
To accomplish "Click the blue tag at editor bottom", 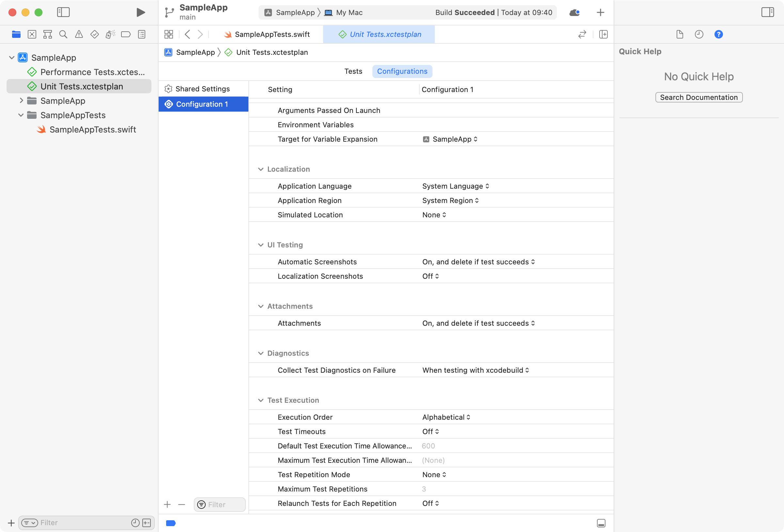I will point(171,523).
